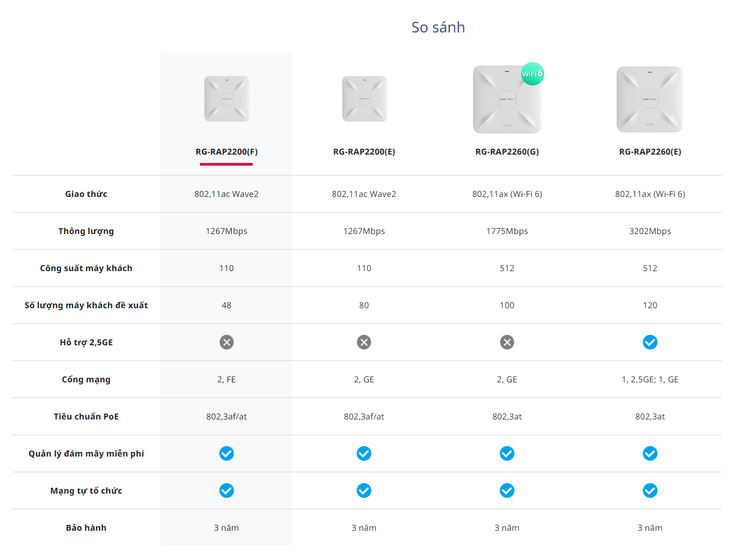Image resolution: width=739 pixels, height=560 pixels.
Task: Open the RG-RAP2200(F) product name link
Action: 227,152
